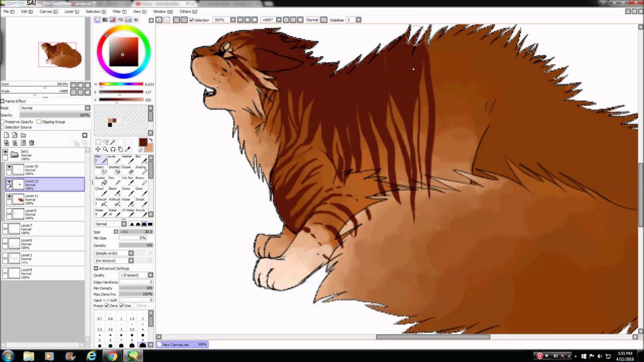644x362 pixels.
Task: Open the Layer menu
Action: click(72, 12)
